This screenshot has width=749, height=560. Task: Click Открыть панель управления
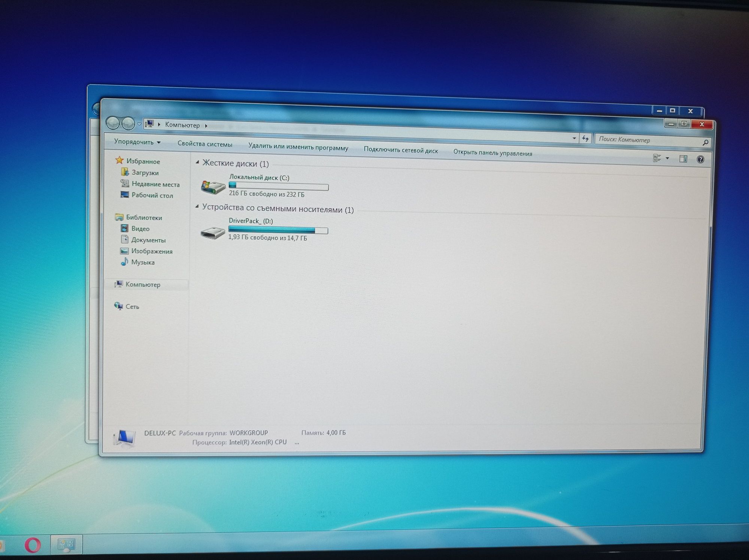pos(492,153)
